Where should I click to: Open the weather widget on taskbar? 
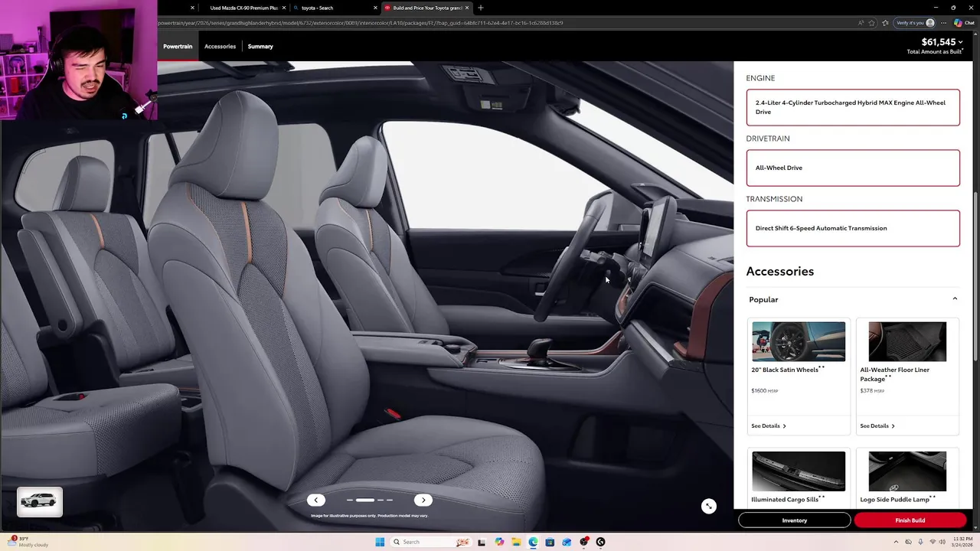point(29,542)
